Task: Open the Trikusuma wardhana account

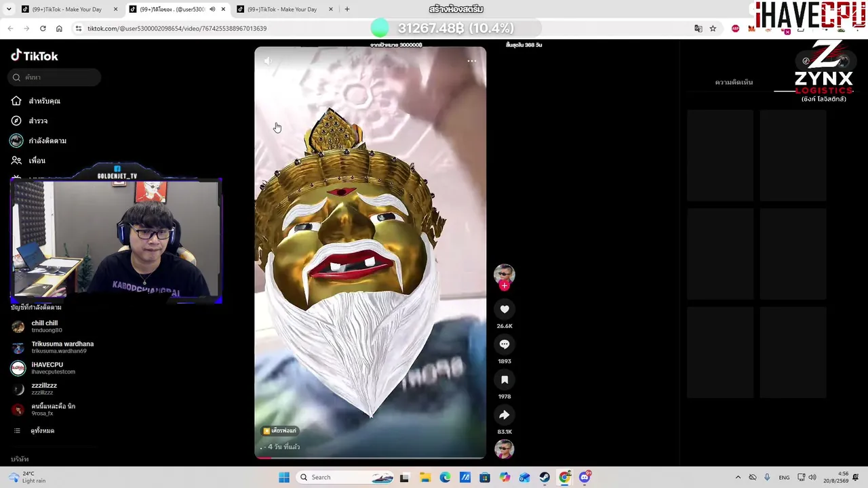Action: [x=52, y=348]
